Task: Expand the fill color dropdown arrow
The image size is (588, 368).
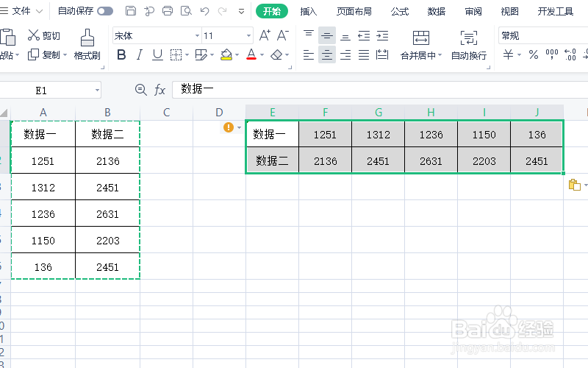Action: [x=237, y=55]
